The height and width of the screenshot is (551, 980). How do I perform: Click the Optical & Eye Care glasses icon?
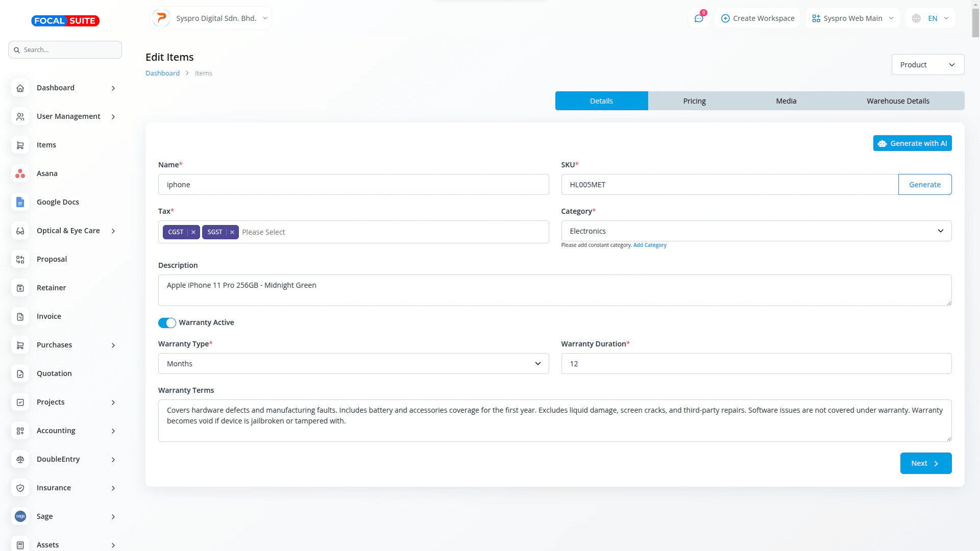point(20,231)
